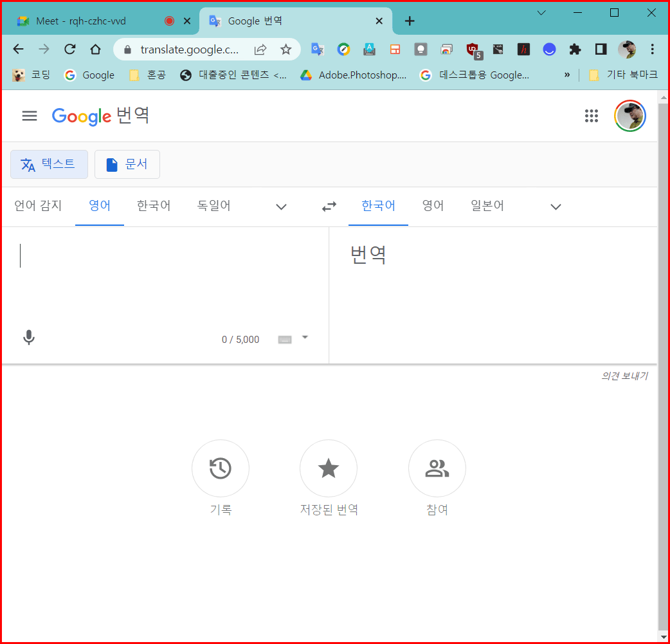Start voice input with microphone
This screenshot has width=670, height=644.
[29, 338]
